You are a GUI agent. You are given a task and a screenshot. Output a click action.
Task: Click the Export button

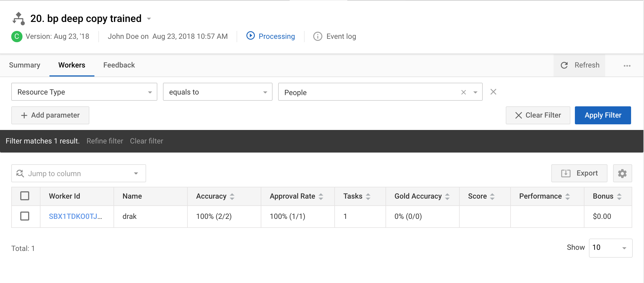point(579,173)
